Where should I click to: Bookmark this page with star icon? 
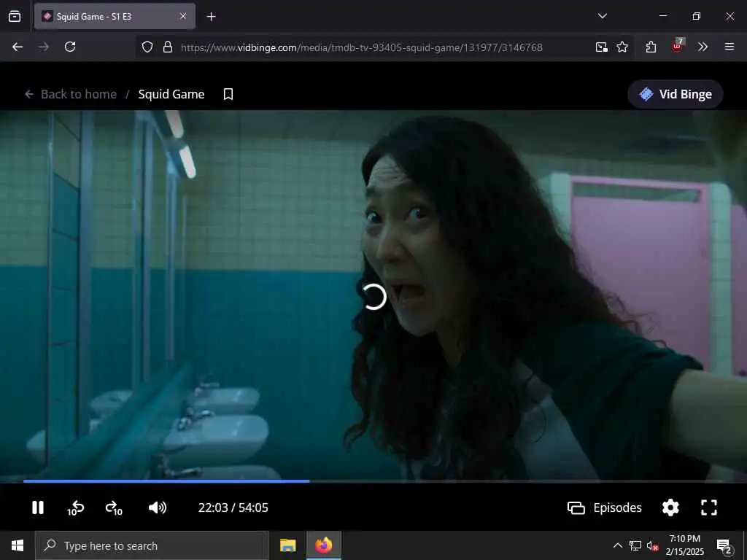coord(622,47)
